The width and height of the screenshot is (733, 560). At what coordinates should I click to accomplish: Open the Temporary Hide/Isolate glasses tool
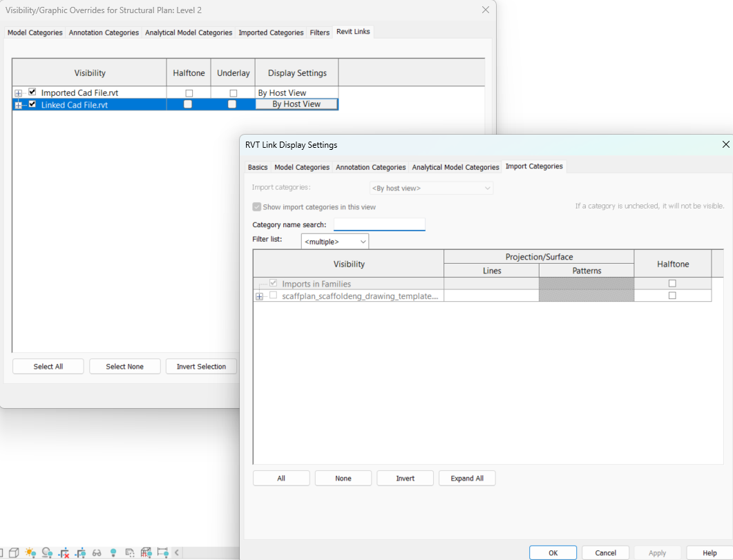pos(96,552)
